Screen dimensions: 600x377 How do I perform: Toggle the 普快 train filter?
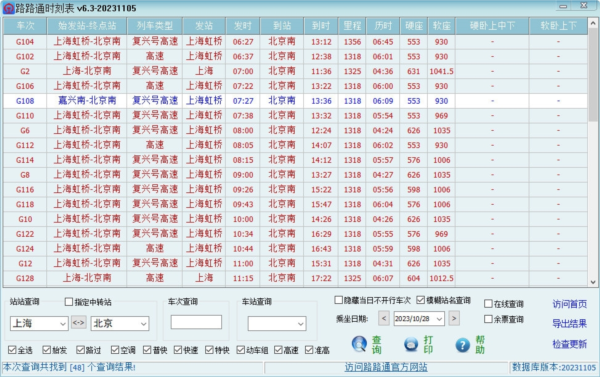(x=147, y=350)
